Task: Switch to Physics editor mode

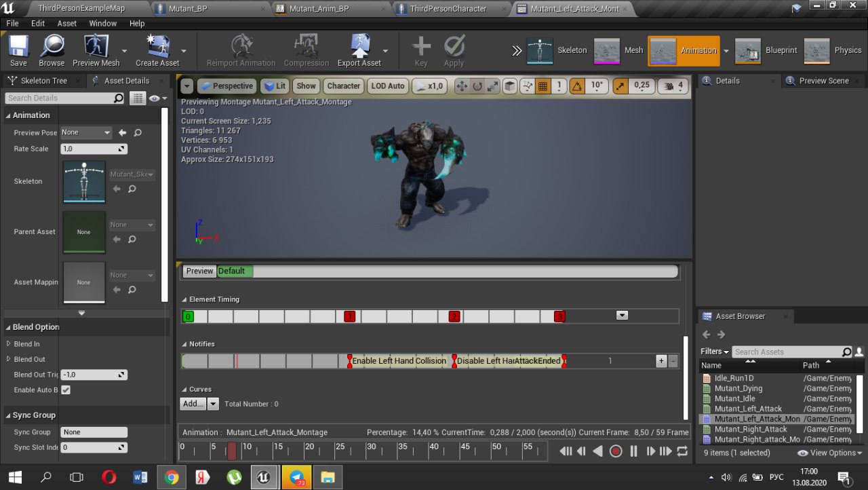Action: [833, 50]
